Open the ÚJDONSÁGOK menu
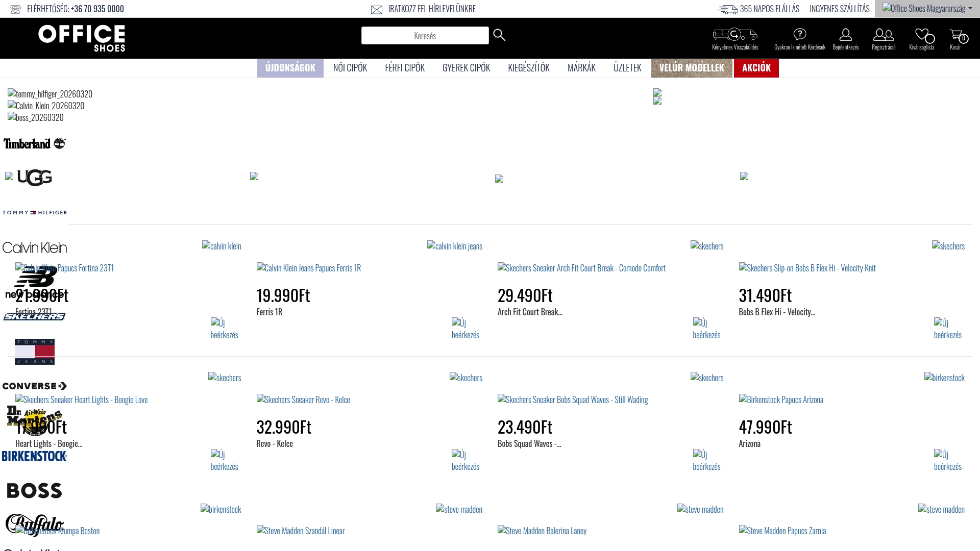Screen dimensions: 980x551 click(290, 68)
